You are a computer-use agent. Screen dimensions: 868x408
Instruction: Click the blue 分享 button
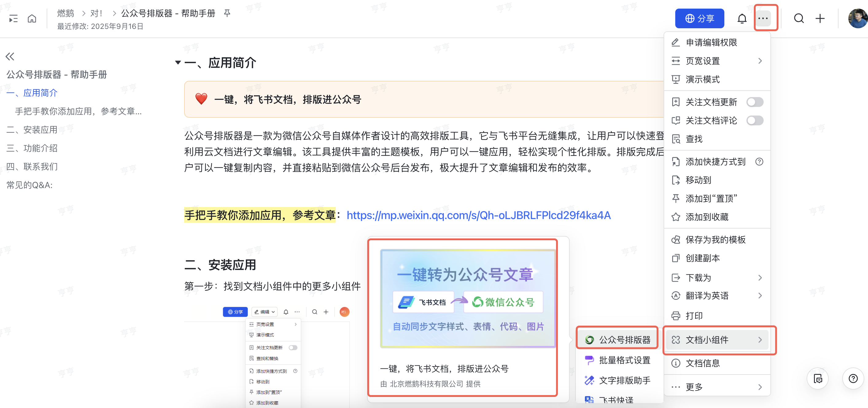(x=699, y=18)
